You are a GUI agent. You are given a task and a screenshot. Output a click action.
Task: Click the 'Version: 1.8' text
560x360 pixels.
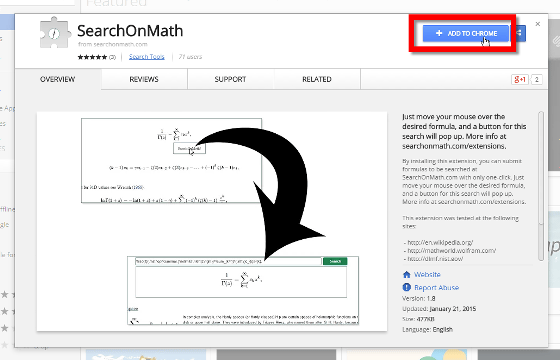419,299
